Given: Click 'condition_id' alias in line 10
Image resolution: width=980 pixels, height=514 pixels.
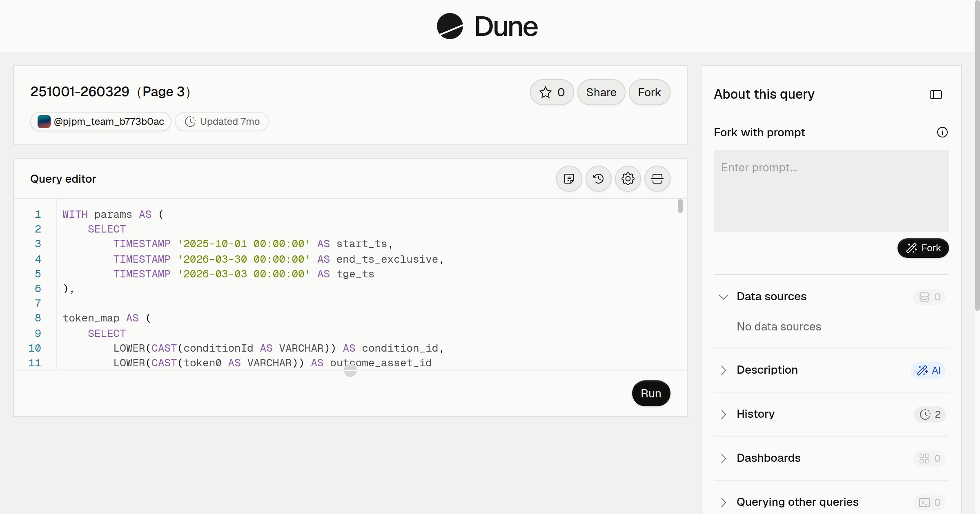Looking at the screenshot, I should (x=400, y=348).
